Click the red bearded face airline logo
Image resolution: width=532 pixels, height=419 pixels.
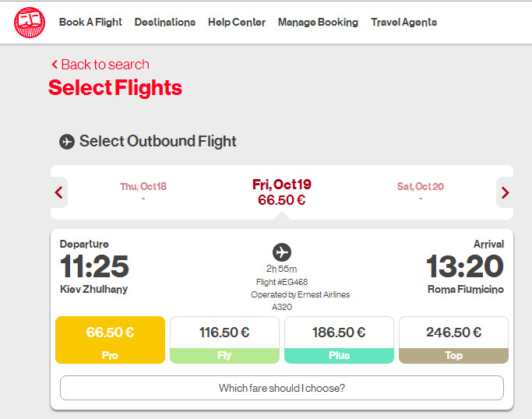[30, 23]
